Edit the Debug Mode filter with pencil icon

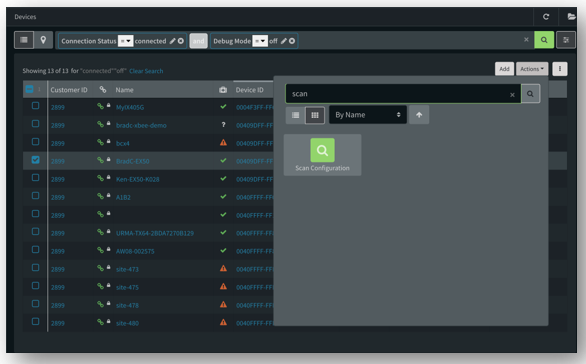click(284, 41)
